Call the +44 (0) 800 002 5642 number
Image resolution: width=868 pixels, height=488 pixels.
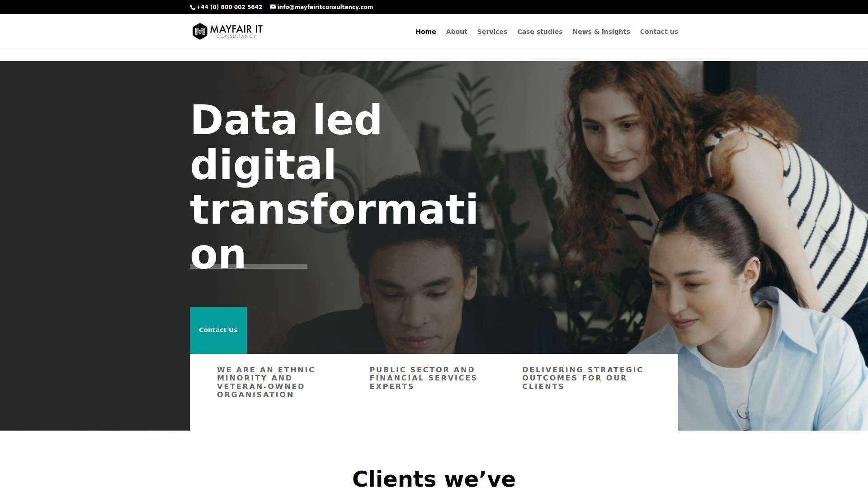229,7
